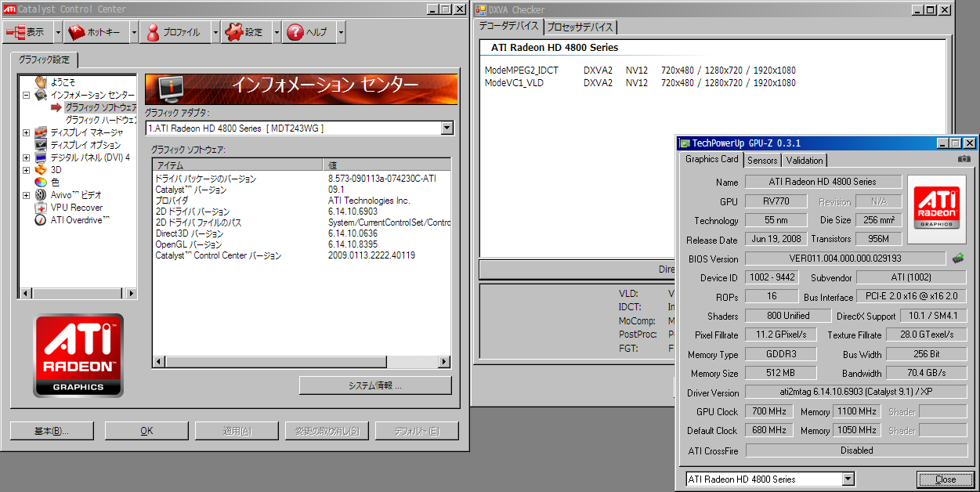
Task: Open the ヘルプ help toolbar button
Action: pos(309,32)
